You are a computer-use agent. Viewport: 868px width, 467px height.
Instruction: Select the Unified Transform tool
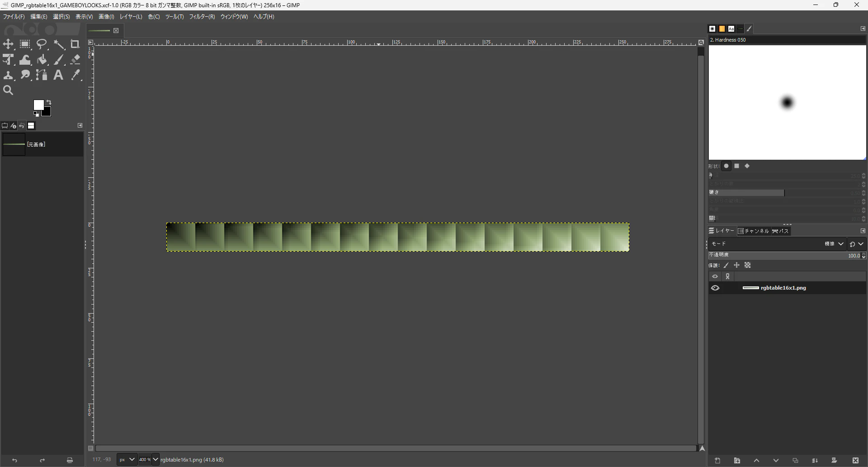8,60
